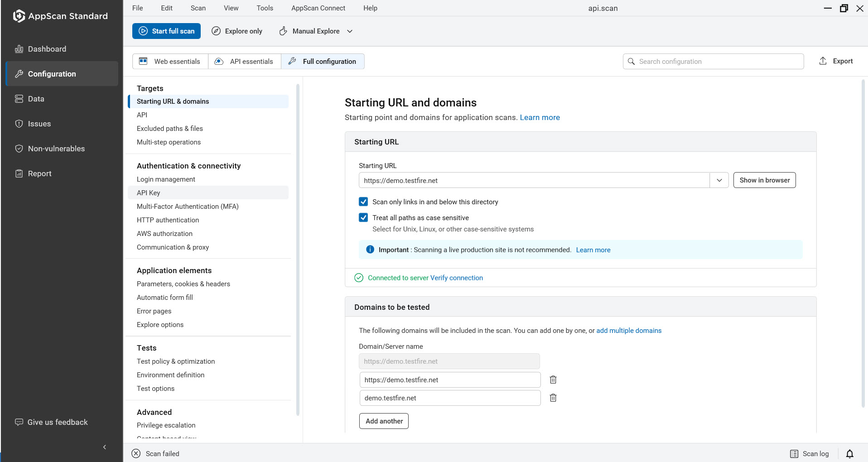Select the Data section icon in sidebar
This screenshot has height=462, width=868.
[x=19, y=98]
